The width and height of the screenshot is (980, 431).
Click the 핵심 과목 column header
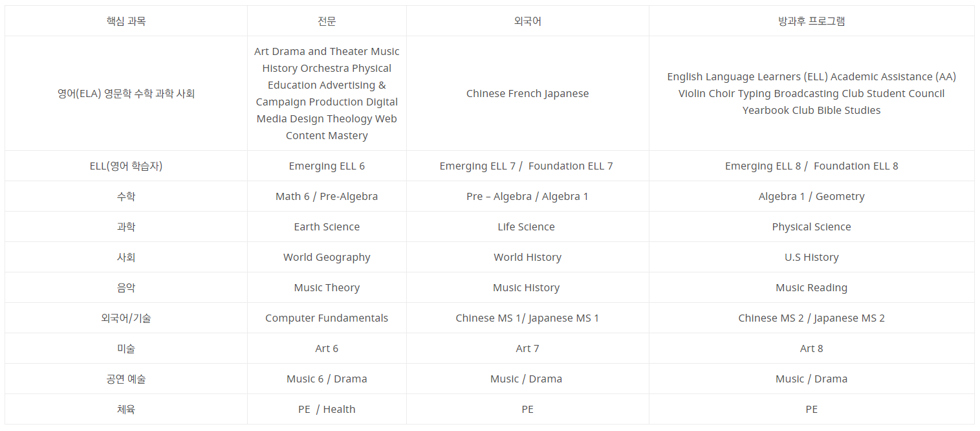(126, 21)
